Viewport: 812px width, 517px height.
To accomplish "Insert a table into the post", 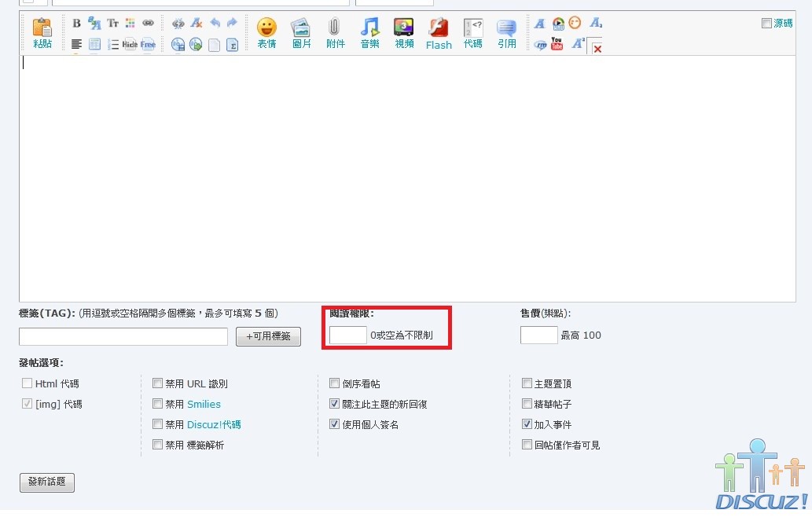I will tap(94, 45).
